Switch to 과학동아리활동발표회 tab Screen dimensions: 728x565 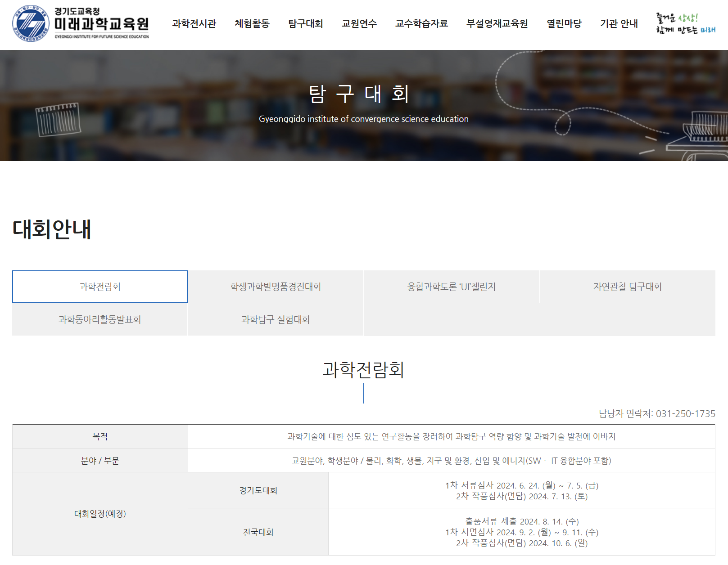click(100, 319)
